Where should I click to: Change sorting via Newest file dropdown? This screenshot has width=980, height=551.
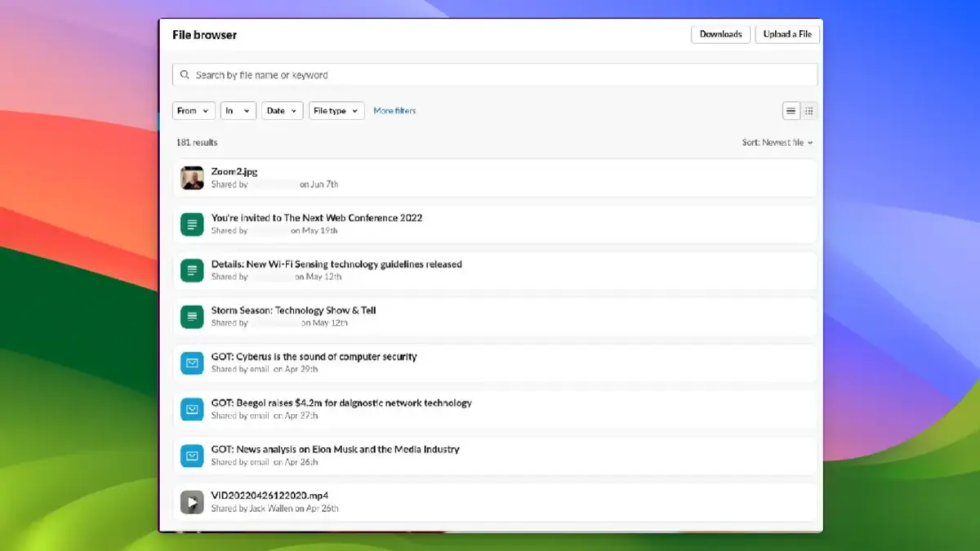(x=777, y=142)
